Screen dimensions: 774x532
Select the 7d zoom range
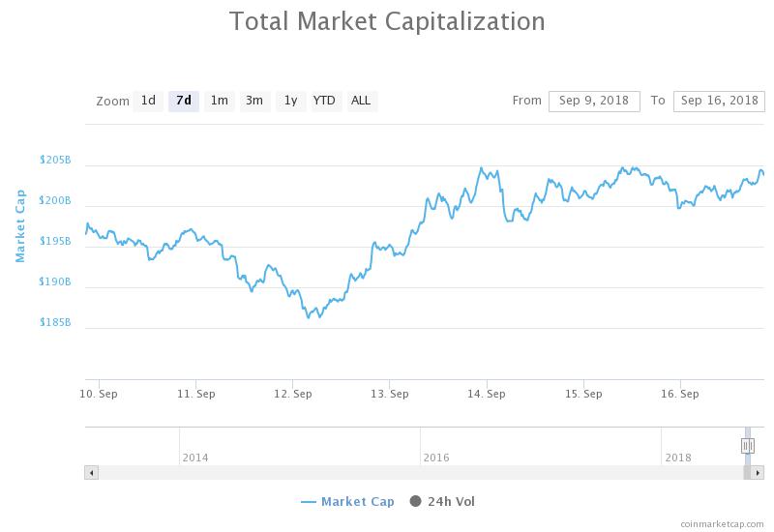coord(184,101)
